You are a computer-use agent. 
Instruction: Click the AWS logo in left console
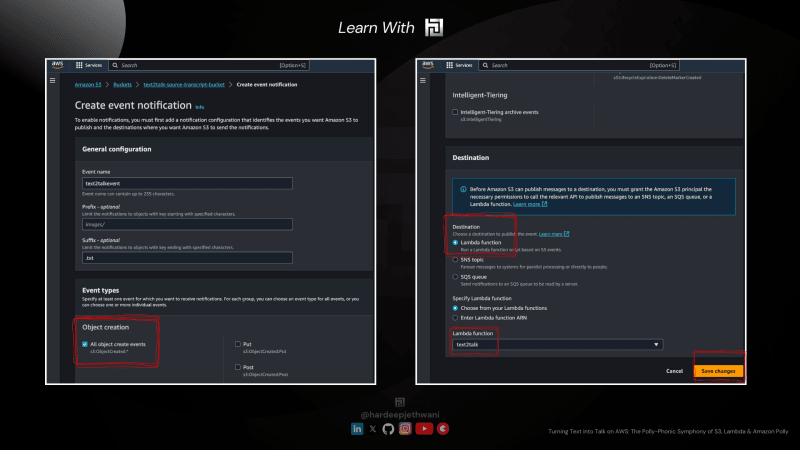[x=57, y=65]
